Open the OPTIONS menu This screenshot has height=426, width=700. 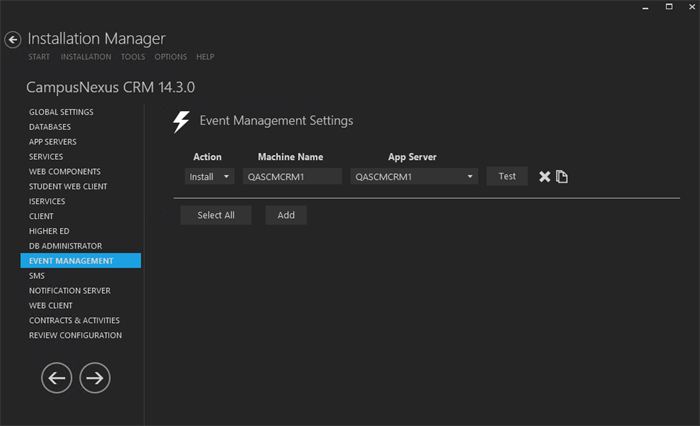click(171, 57)
